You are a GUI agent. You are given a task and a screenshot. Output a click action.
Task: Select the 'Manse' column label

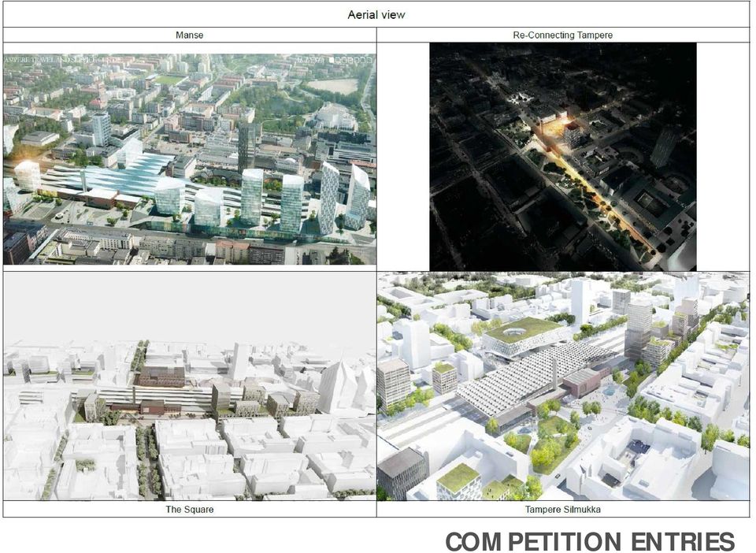tap(190, 35)
